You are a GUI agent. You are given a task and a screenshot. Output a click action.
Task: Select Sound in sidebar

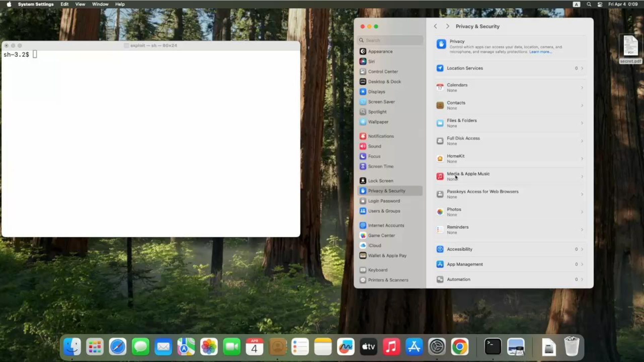point(390,146)
